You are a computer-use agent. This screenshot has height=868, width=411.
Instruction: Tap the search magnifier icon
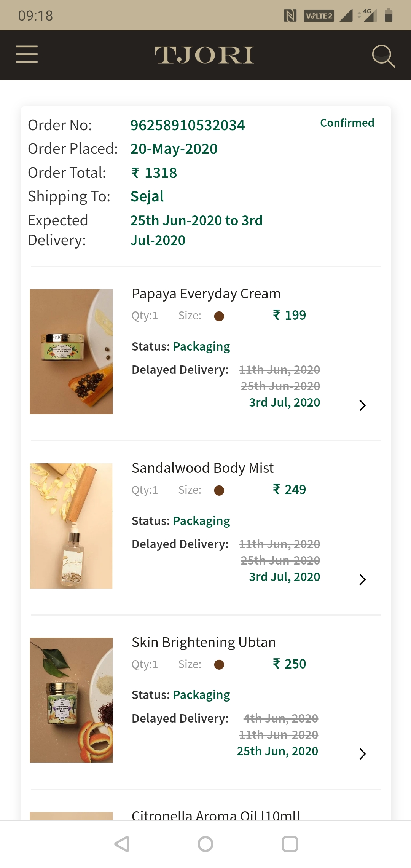[x=383, y=56]
